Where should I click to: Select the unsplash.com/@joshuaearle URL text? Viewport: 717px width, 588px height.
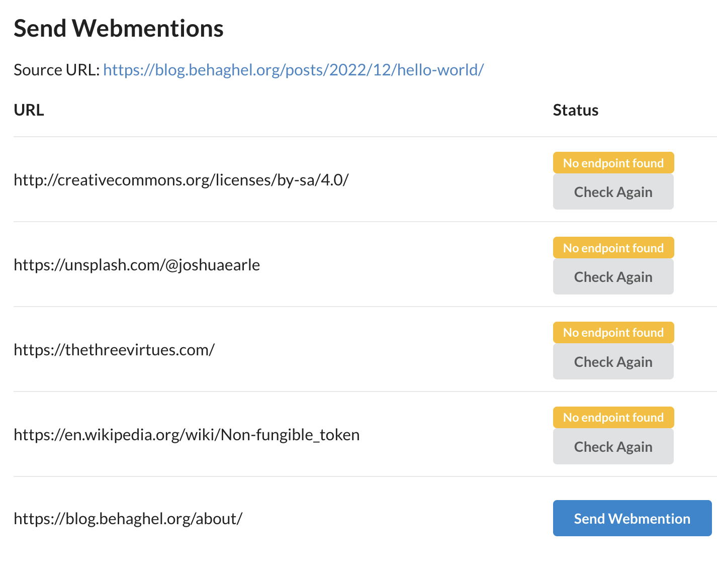click(137, 265)
